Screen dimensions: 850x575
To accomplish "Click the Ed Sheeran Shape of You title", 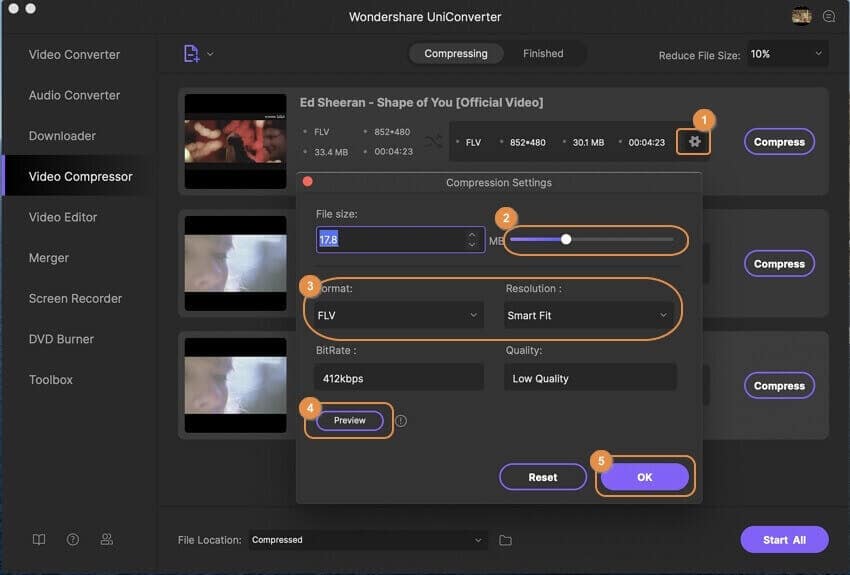I will point(421,102).
